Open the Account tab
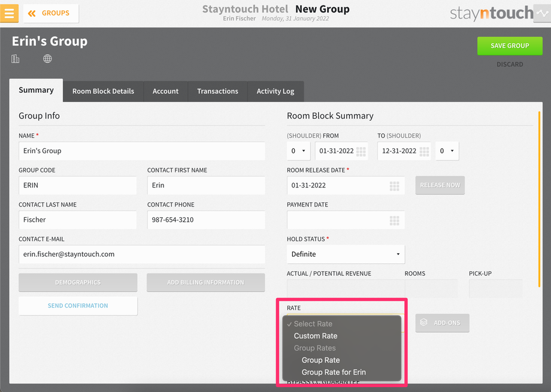Viewport: 551px width, 392px height. pyautogui.click(x=165, y=92)
